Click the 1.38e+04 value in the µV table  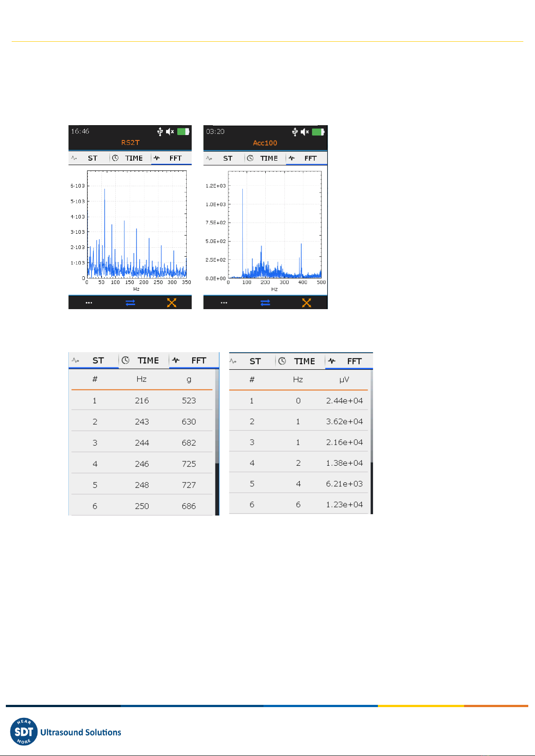click(x=344, y=463)
